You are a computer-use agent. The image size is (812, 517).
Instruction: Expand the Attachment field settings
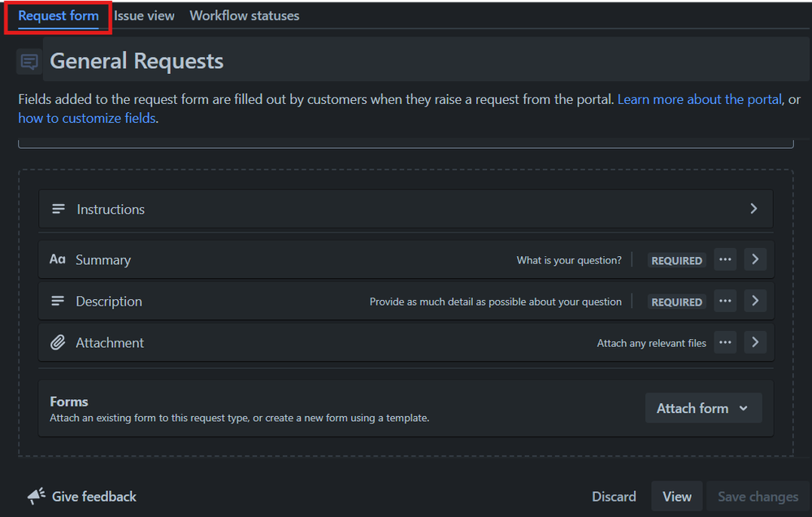pyautogui.click(x=755, y=342)
